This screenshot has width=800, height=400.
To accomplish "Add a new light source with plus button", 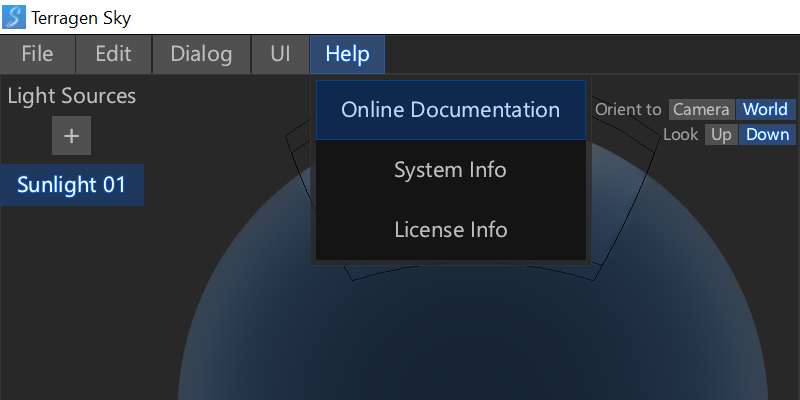I will (x=72, y=136).
